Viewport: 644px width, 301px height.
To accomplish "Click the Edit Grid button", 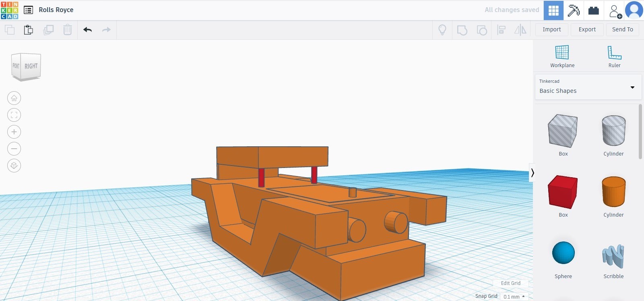I will pos(510,283).
